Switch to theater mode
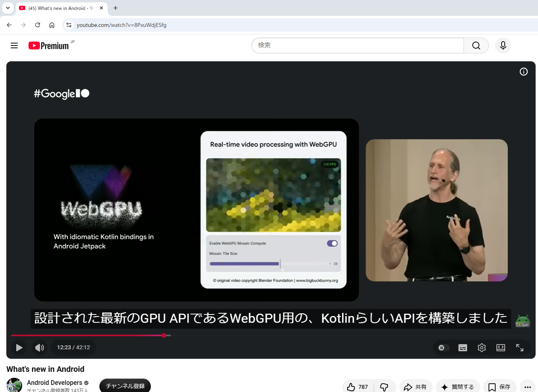 click(x=501, y=348)
